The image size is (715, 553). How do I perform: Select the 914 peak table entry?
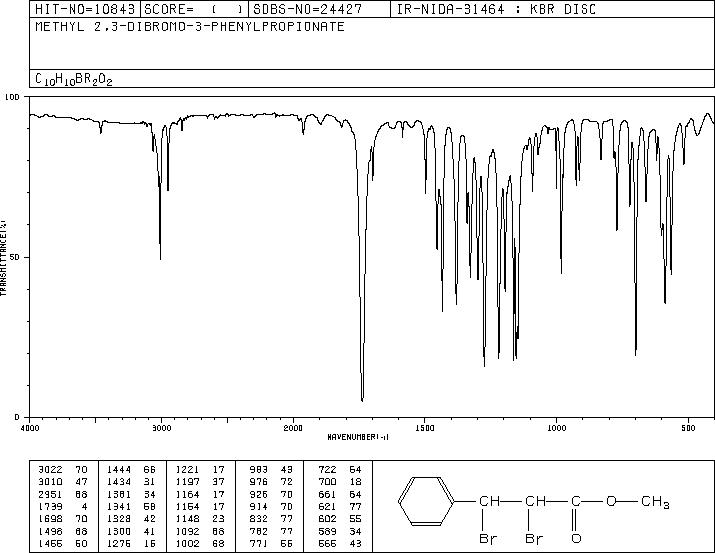271,506
